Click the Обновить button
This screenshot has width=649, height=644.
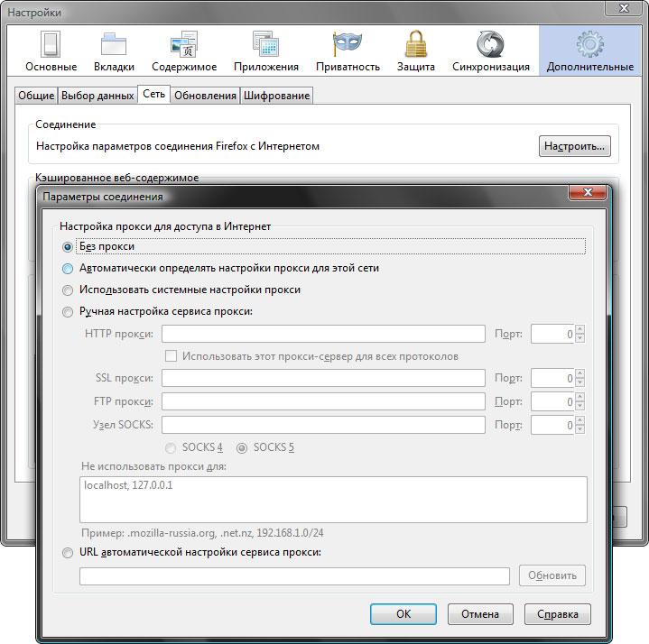click(x=552, y=575)
